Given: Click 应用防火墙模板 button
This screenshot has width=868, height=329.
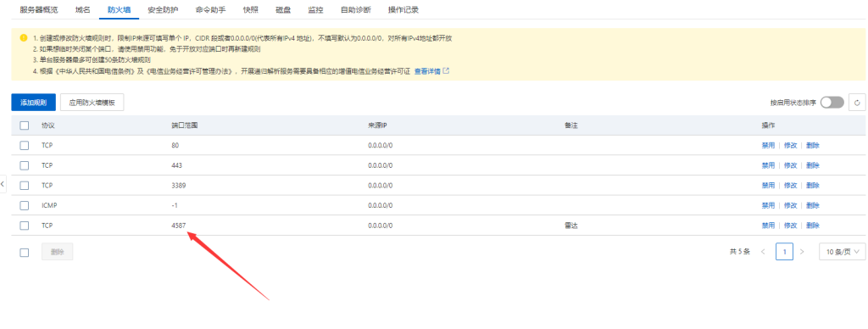Looking at the screenshot, I should pos(92,103).
